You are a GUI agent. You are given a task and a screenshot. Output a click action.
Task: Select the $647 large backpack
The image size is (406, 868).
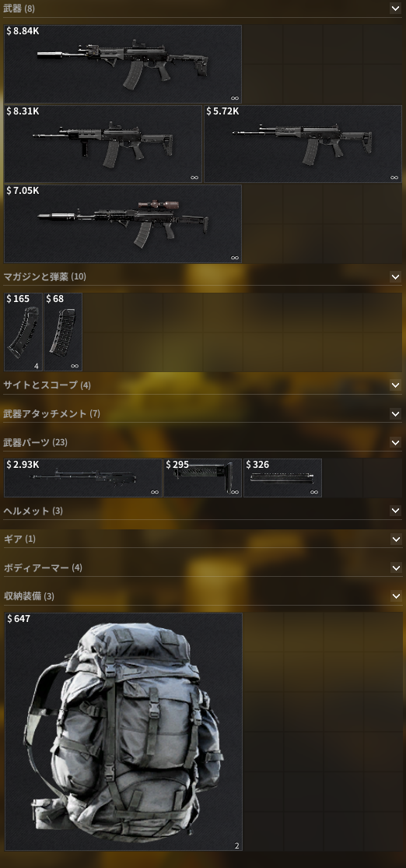[124, 731]
